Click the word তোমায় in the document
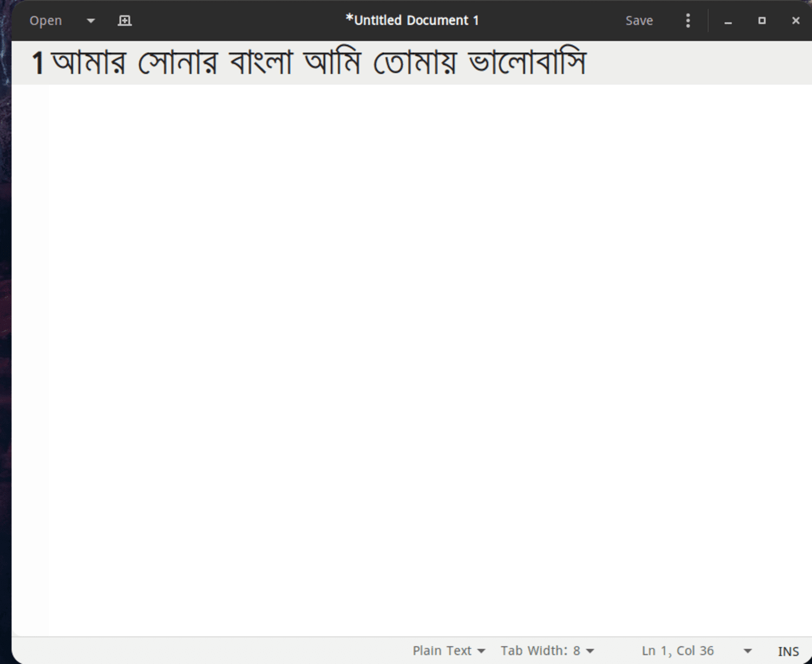The height and width of the screenshot is (664, 812). (415, 62)
